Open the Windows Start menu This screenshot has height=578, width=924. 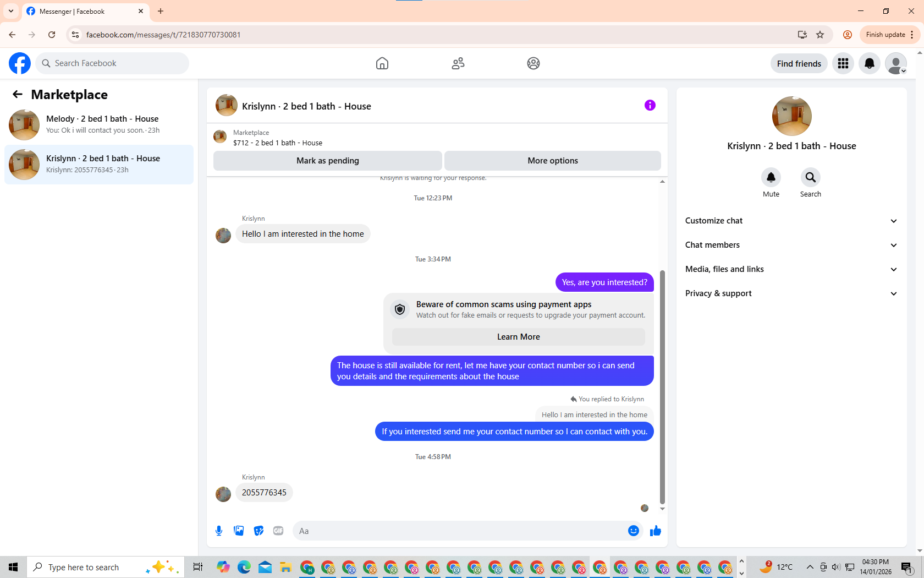[x=13, y=567]
